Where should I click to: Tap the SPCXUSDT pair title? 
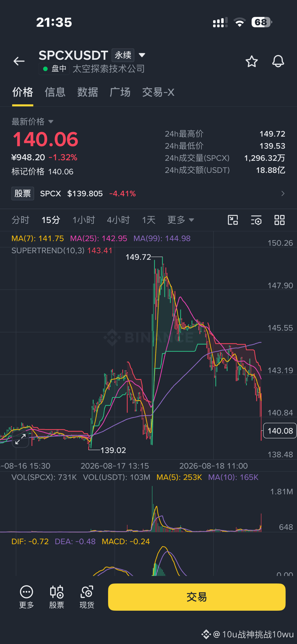pos(73,55)
